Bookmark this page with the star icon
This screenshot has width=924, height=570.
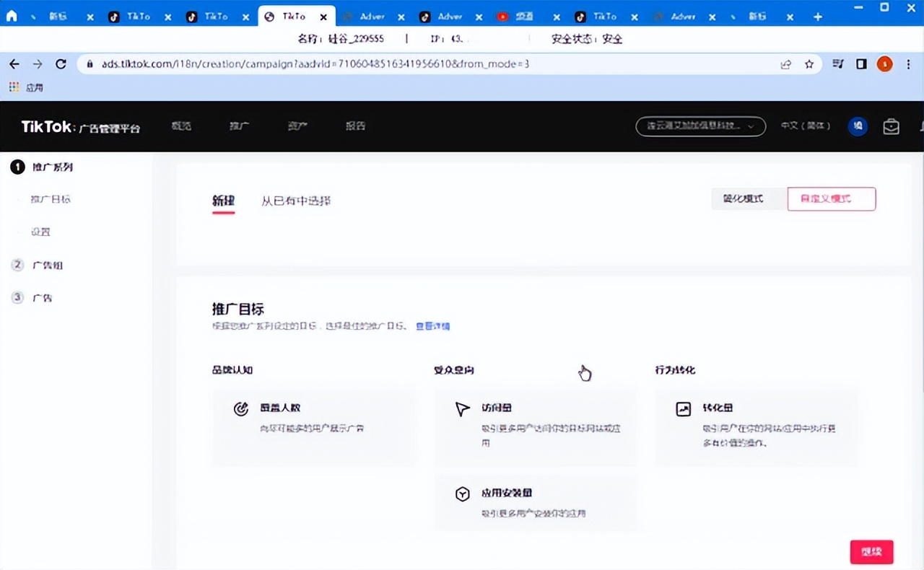pos(809,64)
